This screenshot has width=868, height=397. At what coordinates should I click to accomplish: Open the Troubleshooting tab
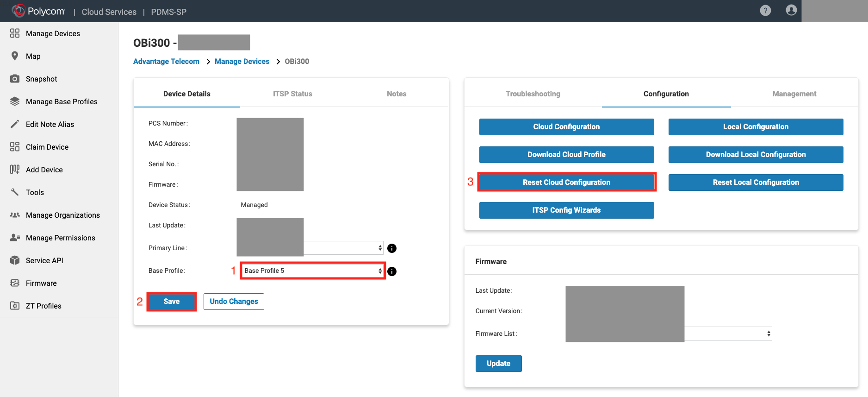point(533,94)
